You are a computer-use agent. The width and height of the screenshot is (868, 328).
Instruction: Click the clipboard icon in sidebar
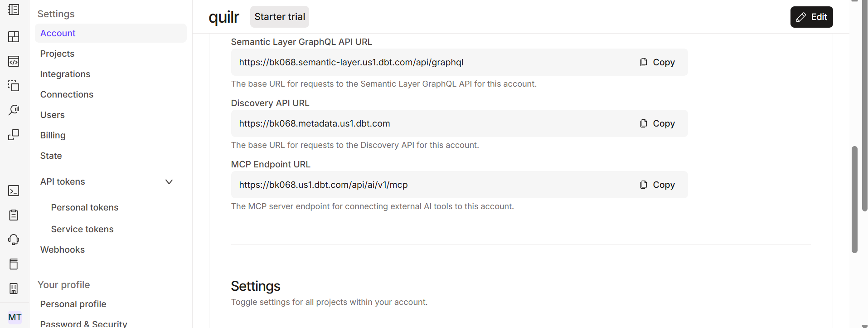coord(14,215)
